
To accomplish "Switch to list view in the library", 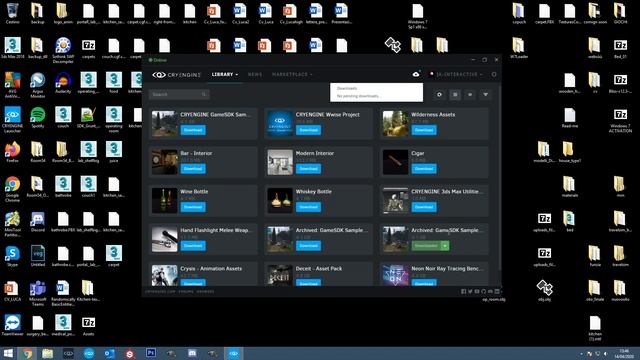I will 470,94.
